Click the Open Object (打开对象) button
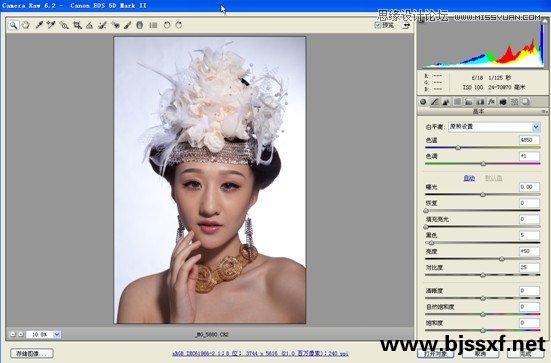The width and height of the screenshot is (551, 363). point(435,354)
